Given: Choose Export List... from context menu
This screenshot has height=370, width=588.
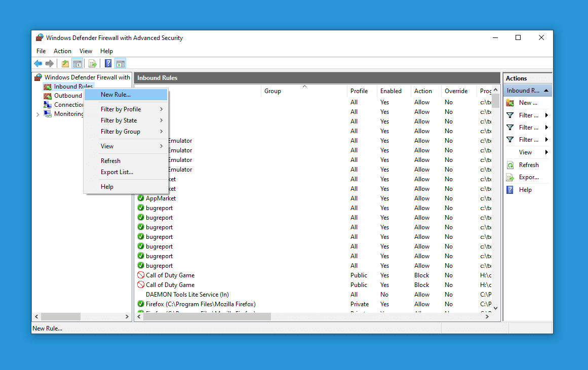Looking at the screenshot, I should click(126, 172).
